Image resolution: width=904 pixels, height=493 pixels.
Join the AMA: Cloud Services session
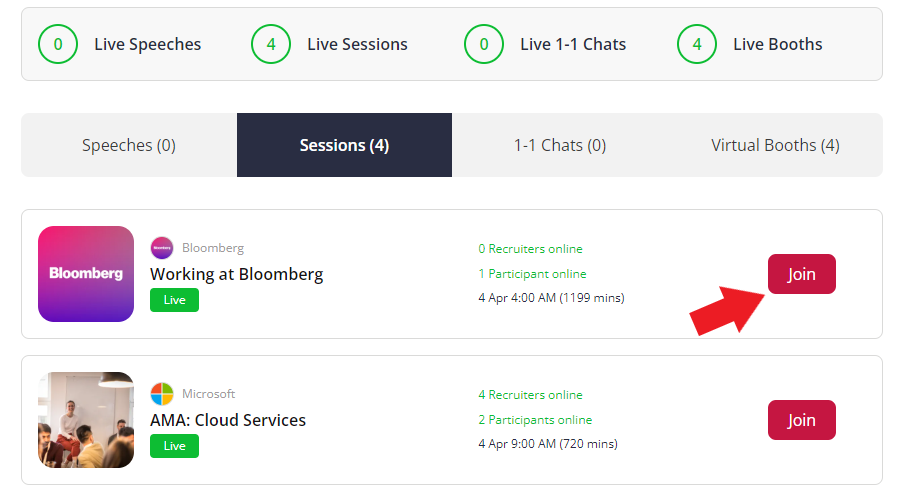click(x=801, y=420)
